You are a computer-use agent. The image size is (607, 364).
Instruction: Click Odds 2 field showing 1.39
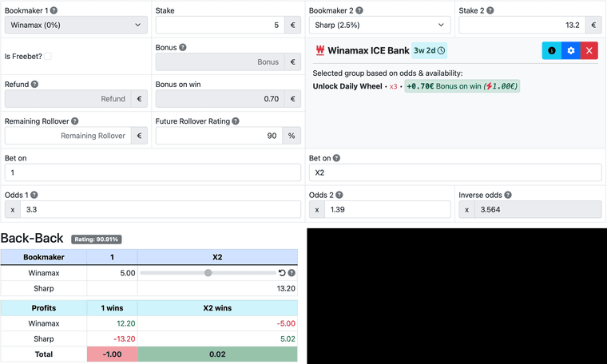click(388, 210)
